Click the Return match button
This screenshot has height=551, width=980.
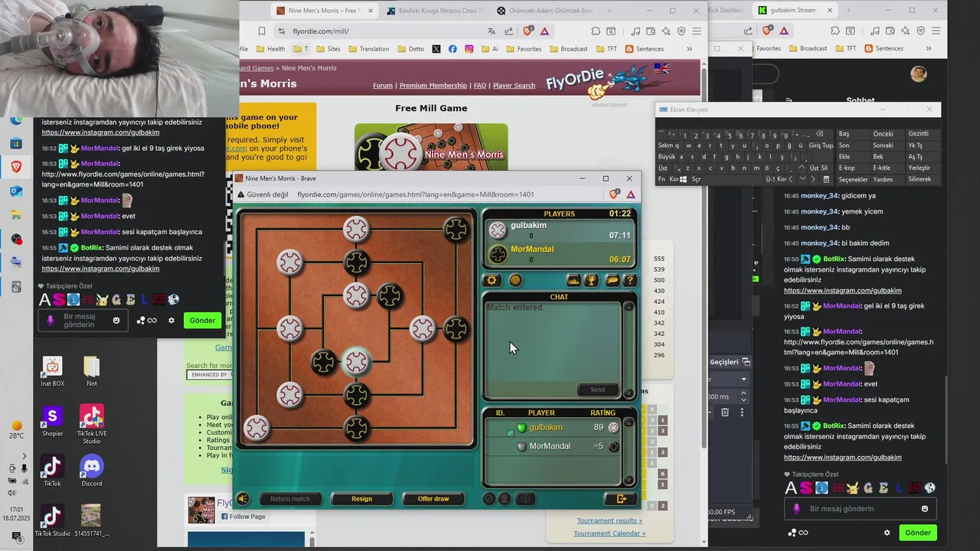click(x=290, y=499)
